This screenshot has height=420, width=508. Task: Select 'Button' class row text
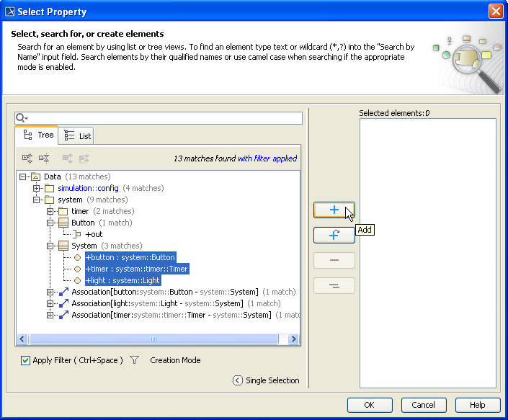[84, 223]
